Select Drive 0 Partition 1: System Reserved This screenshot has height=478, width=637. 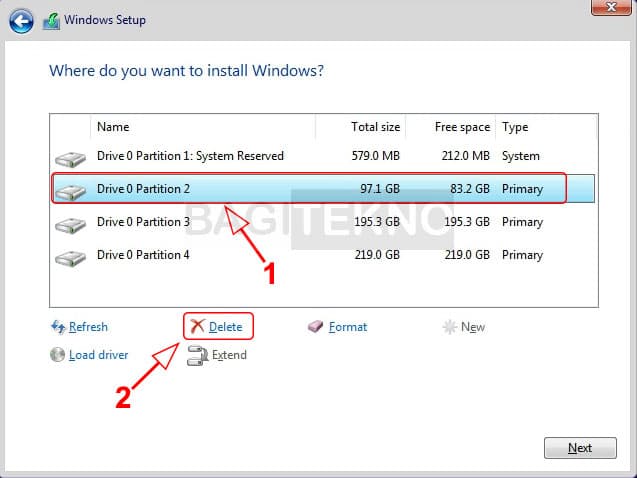(x=190, y=156)
